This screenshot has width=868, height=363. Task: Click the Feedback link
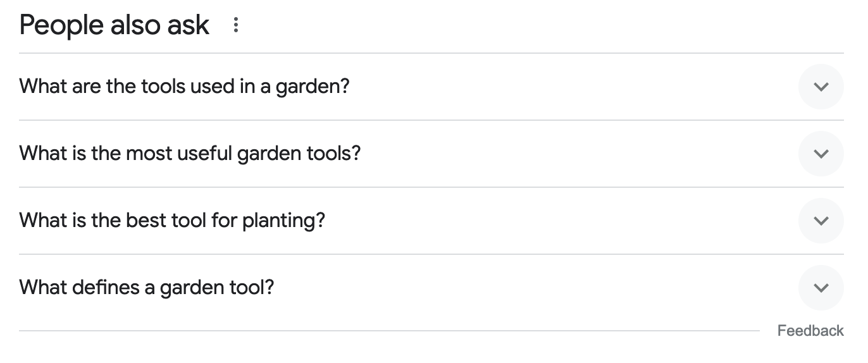[x=810, y=331]
